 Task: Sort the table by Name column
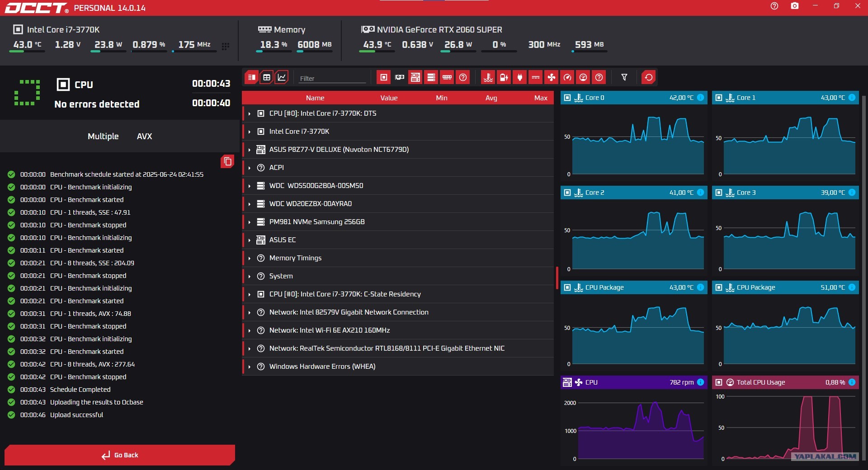[x=315, y=98]
